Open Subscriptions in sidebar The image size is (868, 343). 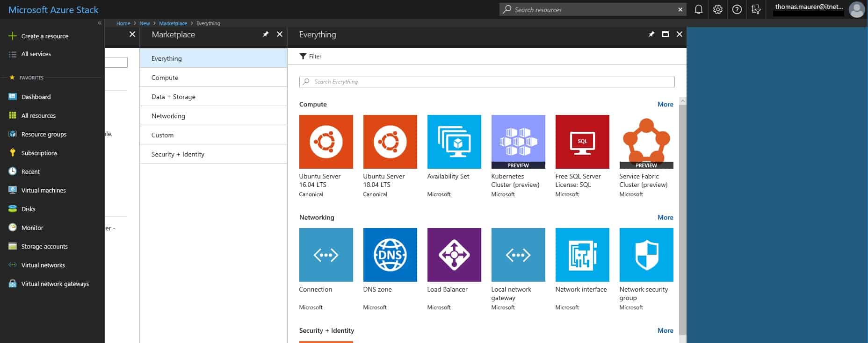coord(39,153)
